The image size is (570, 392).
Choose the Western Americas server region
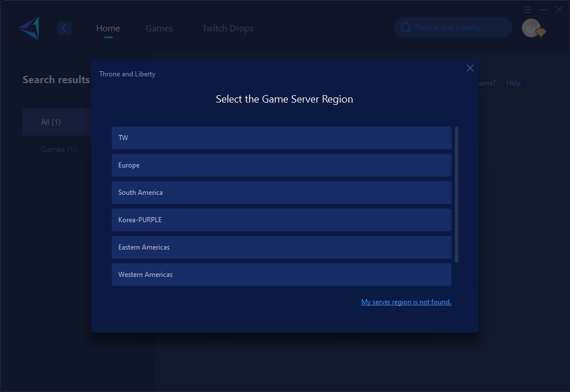282,275
